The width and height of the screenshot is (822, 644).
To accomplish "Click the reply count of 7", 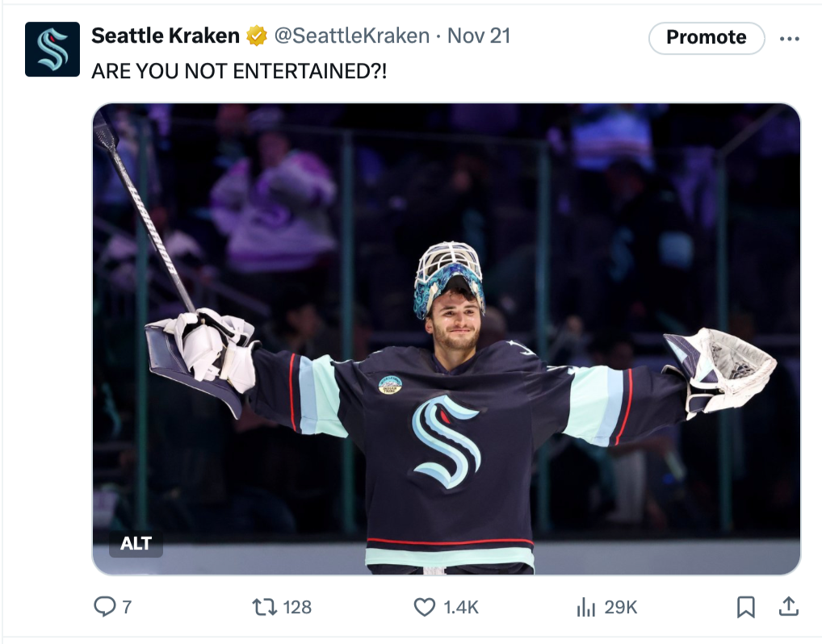I will [127, 608].
